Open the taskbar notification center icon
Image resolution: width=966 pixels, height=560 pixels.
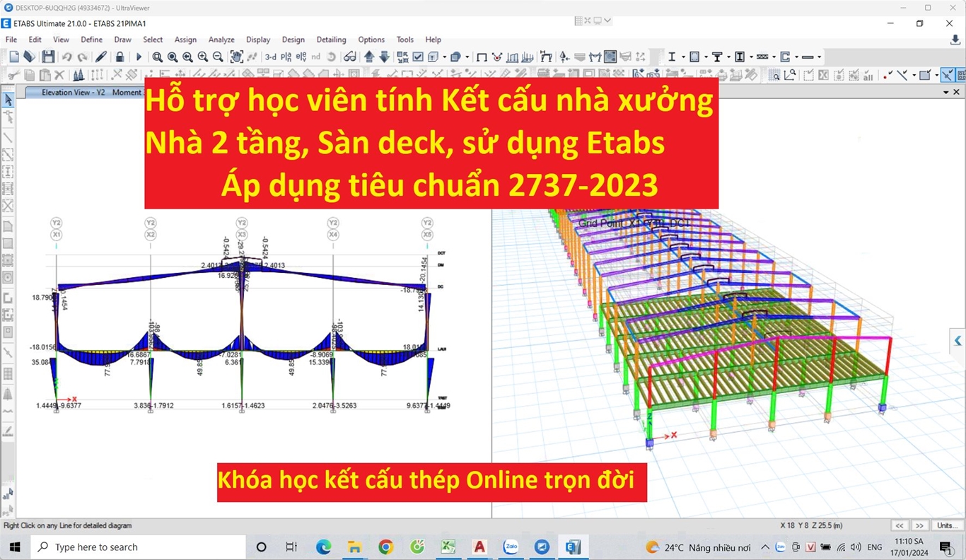[x=945, y=547]
